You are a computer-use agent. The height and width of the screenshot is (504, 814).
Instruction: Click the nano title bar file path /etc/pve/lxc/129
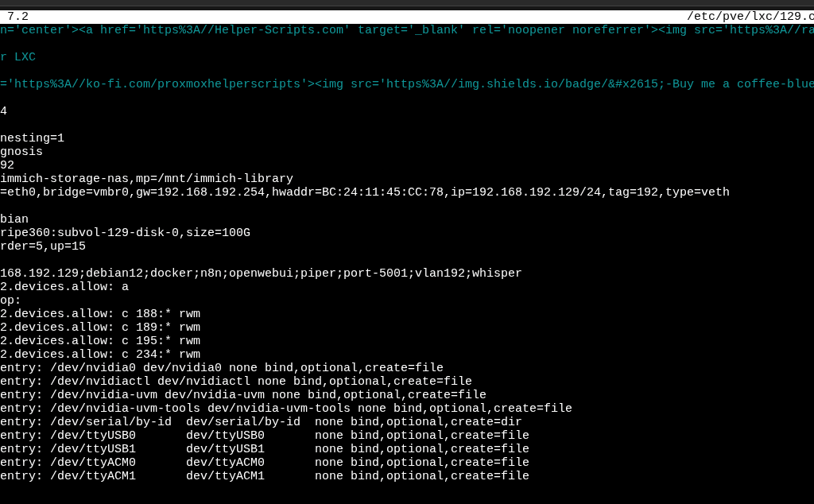pos(749,17)
